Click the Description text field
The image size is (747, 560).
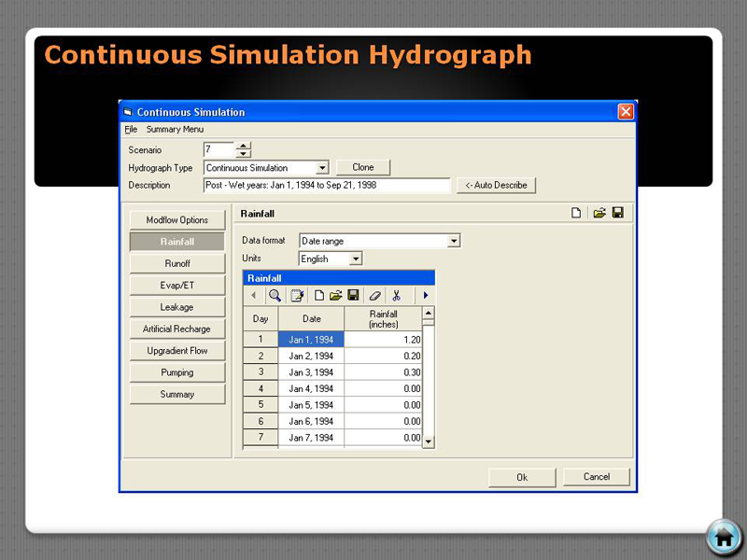(x=327, y=185)
